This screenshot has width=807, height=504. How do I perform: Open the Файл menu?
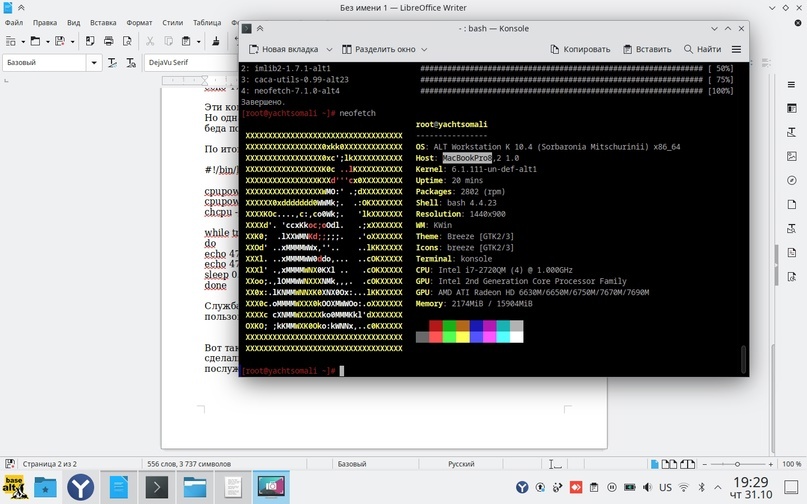coord(14,23)
